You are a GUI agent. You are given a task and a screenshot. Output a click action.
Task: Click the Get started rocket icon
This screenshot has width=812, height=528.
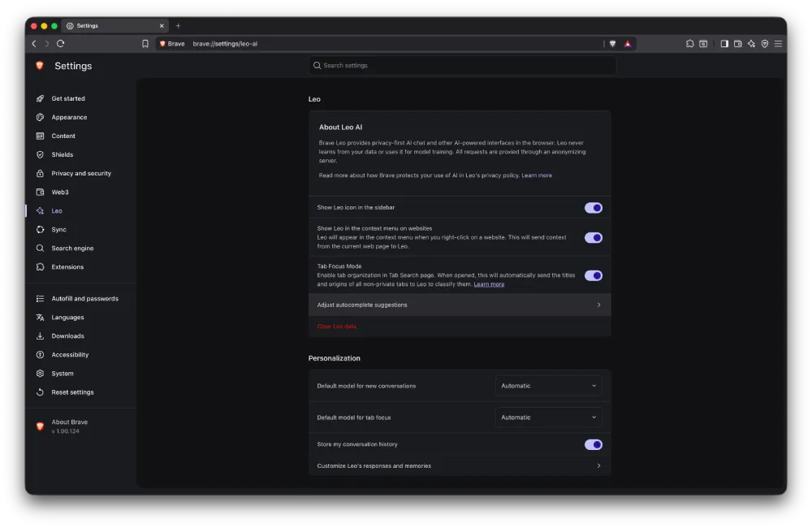click(40, 98)
